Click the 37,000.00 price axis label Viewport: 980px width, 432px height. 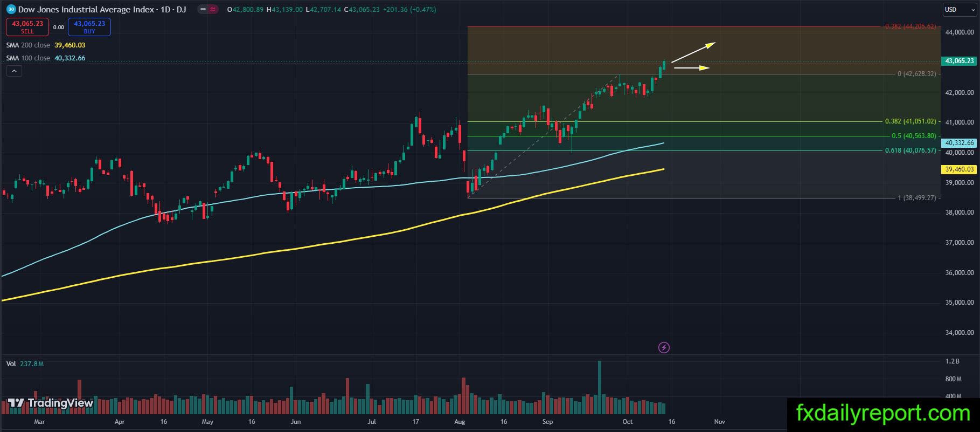960,243
